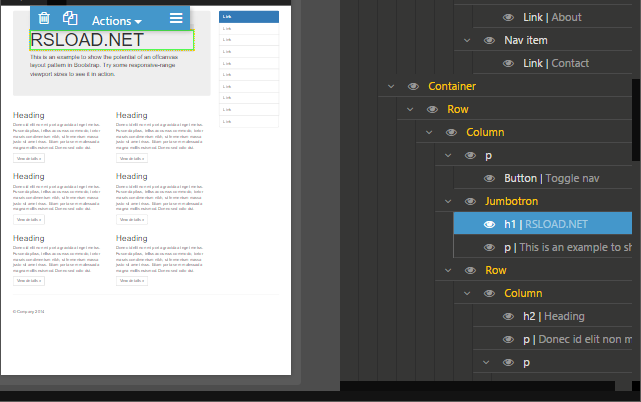Select 'Link | About' in the tree
Screen dimensions: 641x402
[552, 17]
